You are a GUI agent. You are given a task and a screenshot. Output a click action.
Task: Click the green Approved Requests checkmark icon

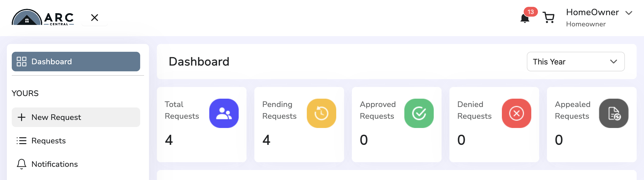tap(419, 113)
